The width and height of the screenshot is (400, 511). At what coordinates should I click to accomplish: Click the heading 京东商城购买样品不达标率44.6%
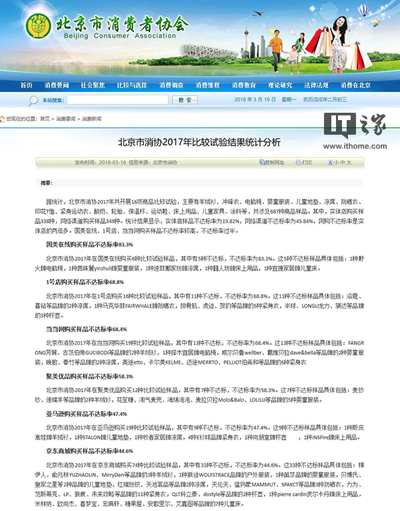[x=89, y=451]
